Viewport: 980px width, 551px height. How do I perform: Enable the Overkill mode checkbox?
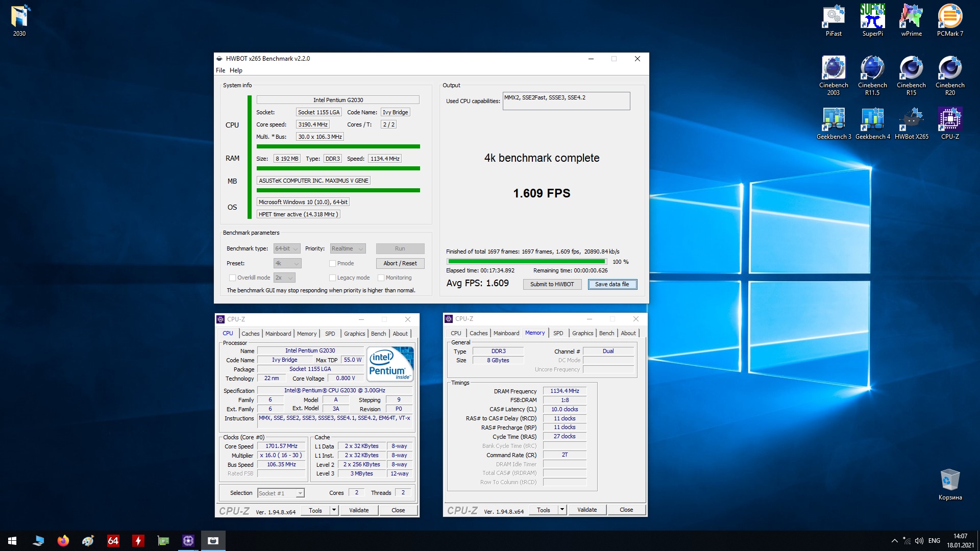[232, 278]
